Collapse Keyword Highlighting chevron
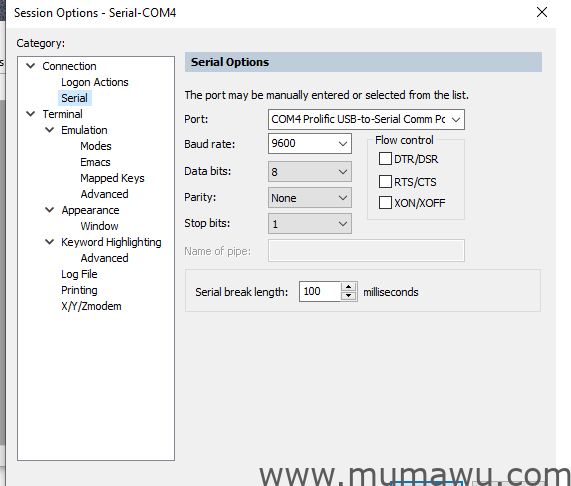The image size is (571, 486). pos(50,242)
